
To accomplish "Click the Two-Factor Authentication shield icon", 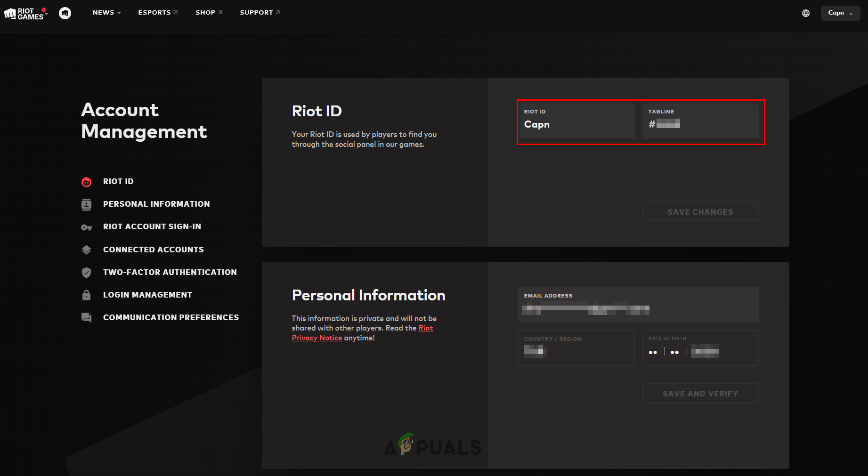I will coord(87,273).
